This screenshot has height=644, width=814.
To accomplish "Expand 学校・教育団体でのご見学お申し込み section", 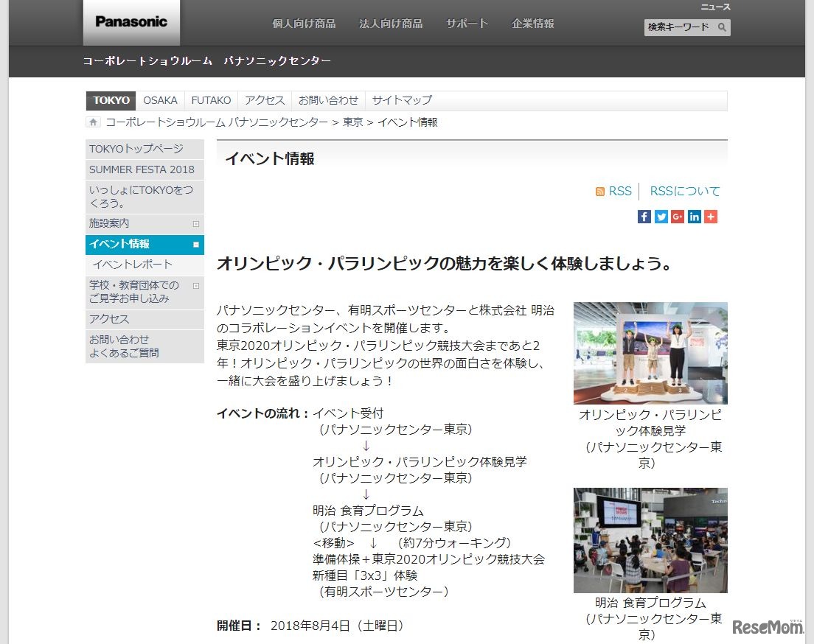I will click(195, 286).
